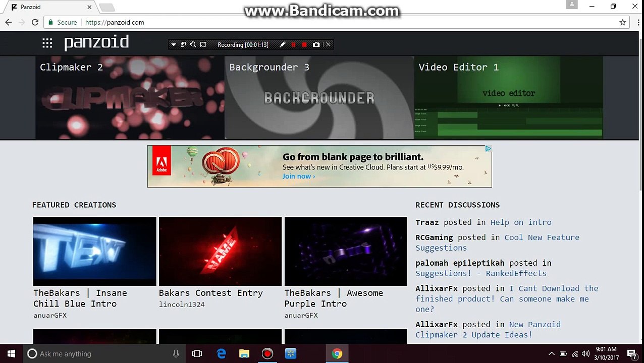Open Help on intro discussion
The height and width of the screenshot is (363, 644).
point(521,222)
